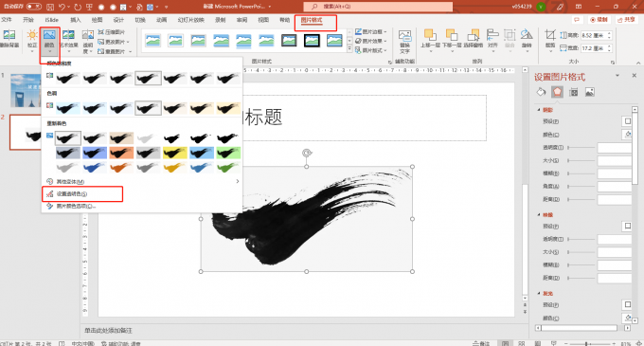
Task: Open the 图片格式 ribbon tab
Action: [x=312, y=20]
